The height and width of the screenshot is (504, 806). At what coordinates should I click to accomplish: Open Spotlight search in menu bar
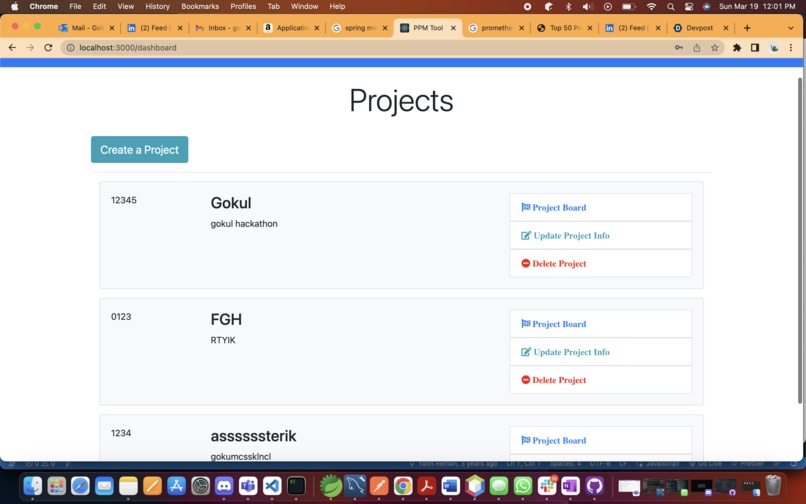[x=671, y=7]
